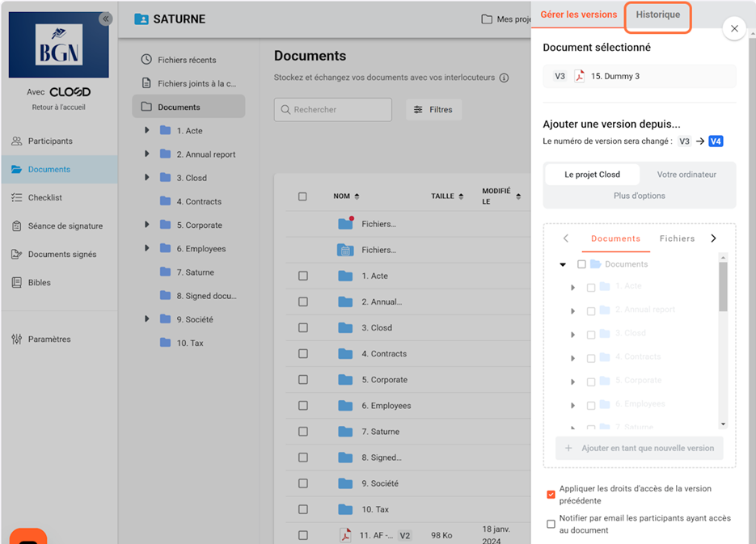Switch to the Historique tab
This screenshot has height=544, width=756.
[x=657, y=15]
